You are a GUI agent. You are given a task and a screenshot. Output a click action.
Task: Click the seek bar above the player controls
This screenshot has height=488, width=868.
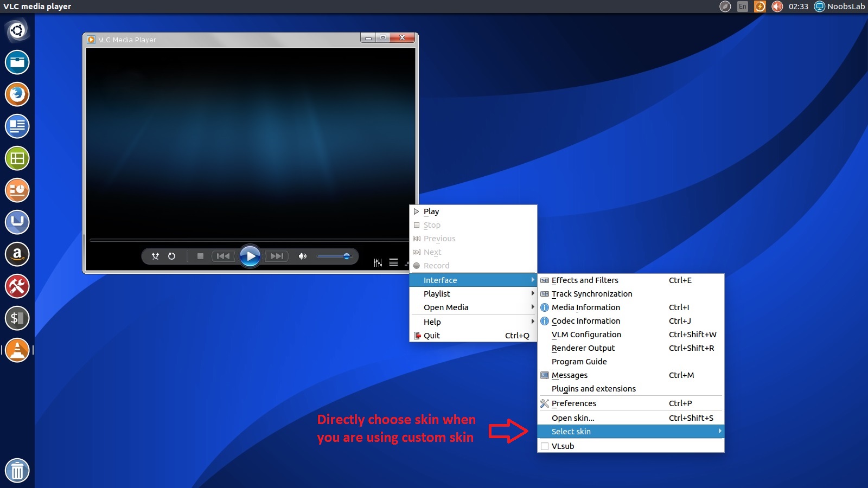coord(250,240)
